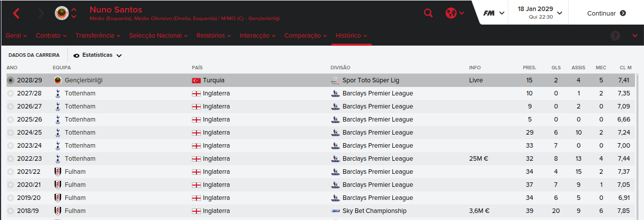Click the Turkey flag in first row
This screenshot has width=644, height=220.
(196, 80)
